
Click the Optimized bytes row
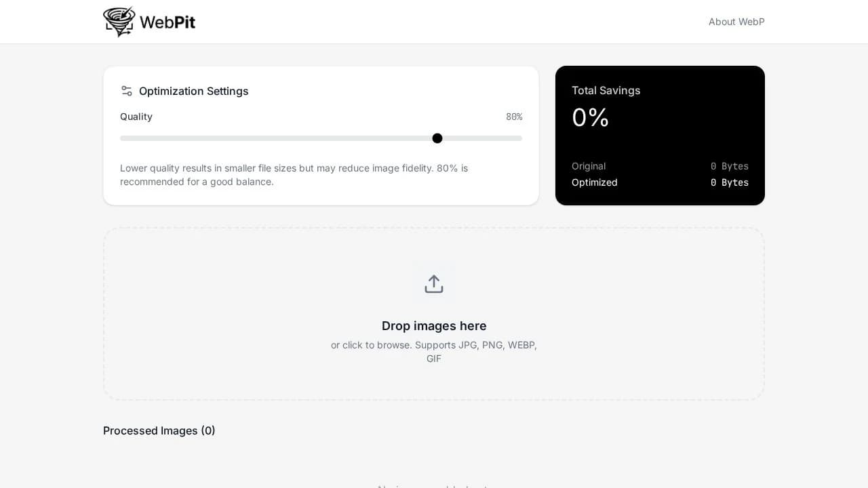[x=660, y=182]
